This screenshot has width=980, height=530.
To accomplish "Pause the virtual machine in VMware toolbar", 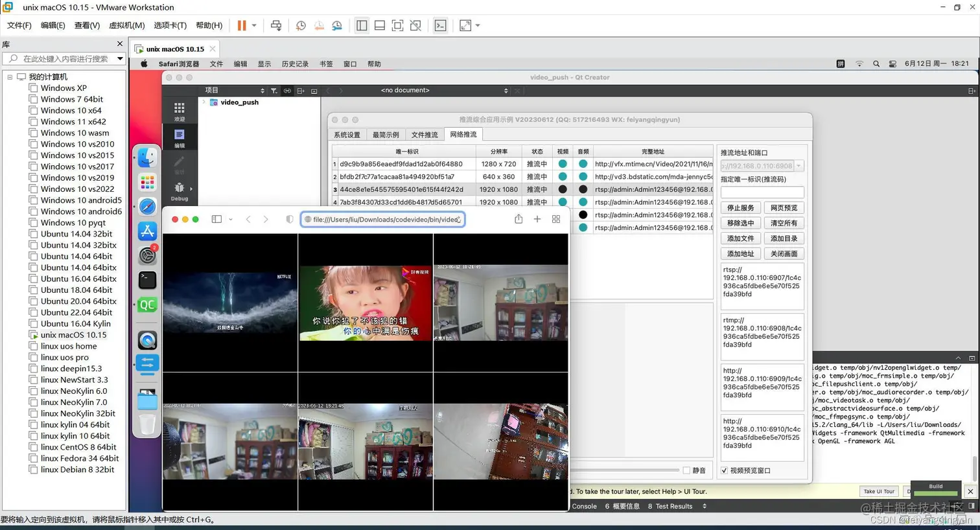I will coord(242,25).
